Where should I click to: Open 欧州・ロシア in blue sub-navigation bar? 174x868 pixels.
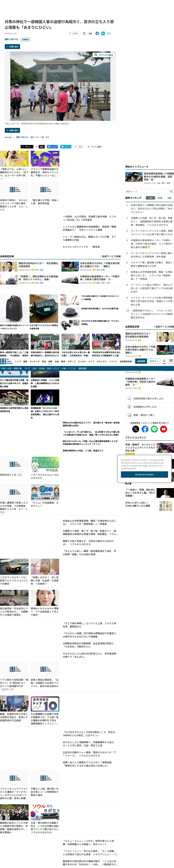point(53,369)
